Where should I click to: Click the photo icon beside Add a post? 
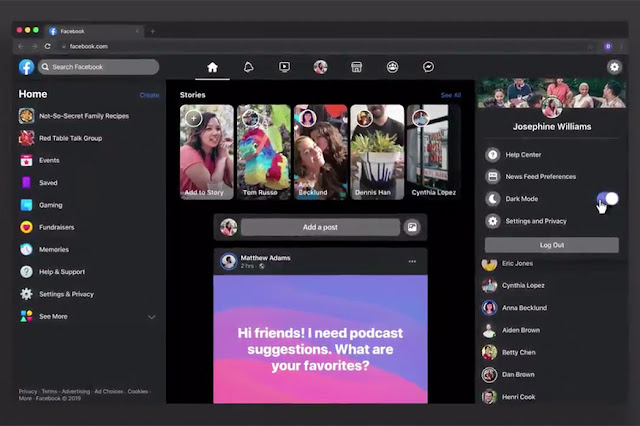(412, 227)
